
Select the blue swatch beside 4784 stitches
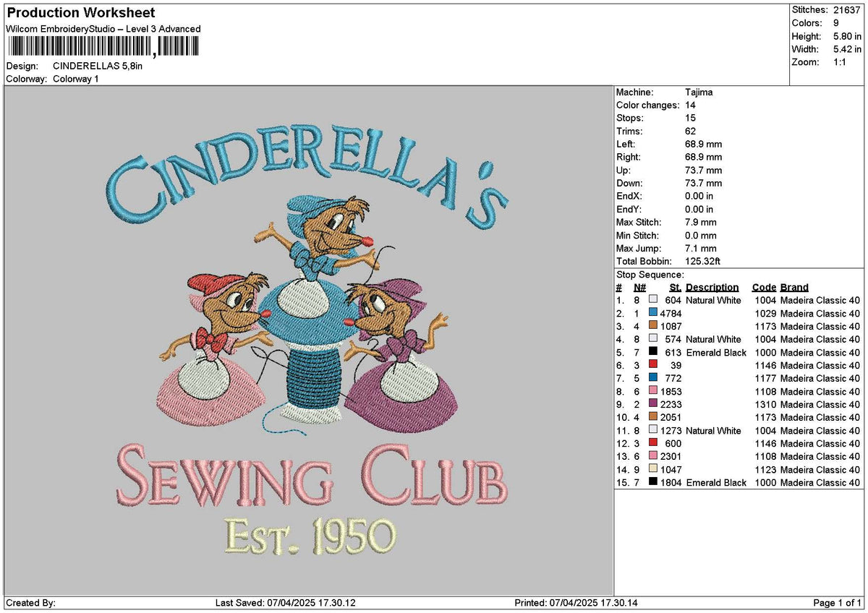pos(653,312)
